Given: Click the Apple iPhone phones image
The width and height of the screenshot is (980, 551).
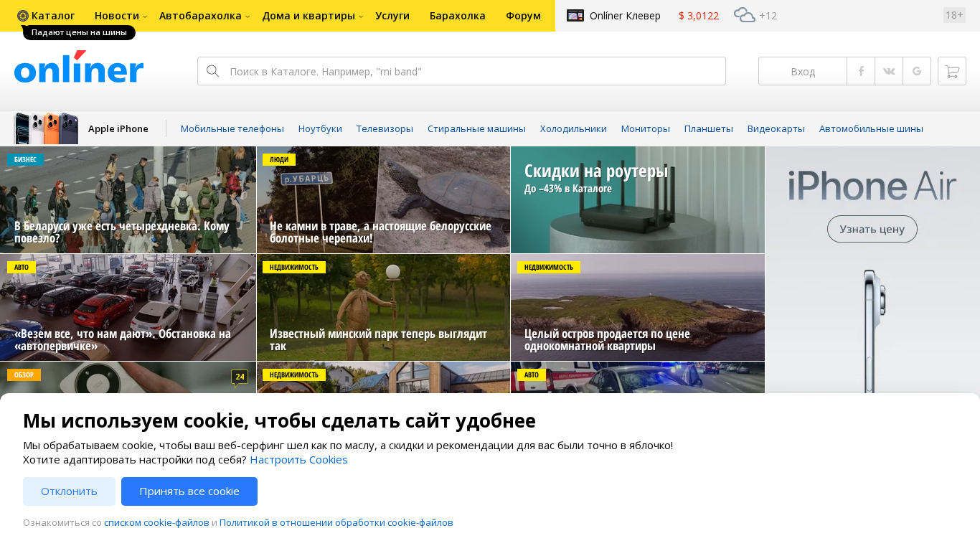Looking at the screenshot, I should [46, 128].
